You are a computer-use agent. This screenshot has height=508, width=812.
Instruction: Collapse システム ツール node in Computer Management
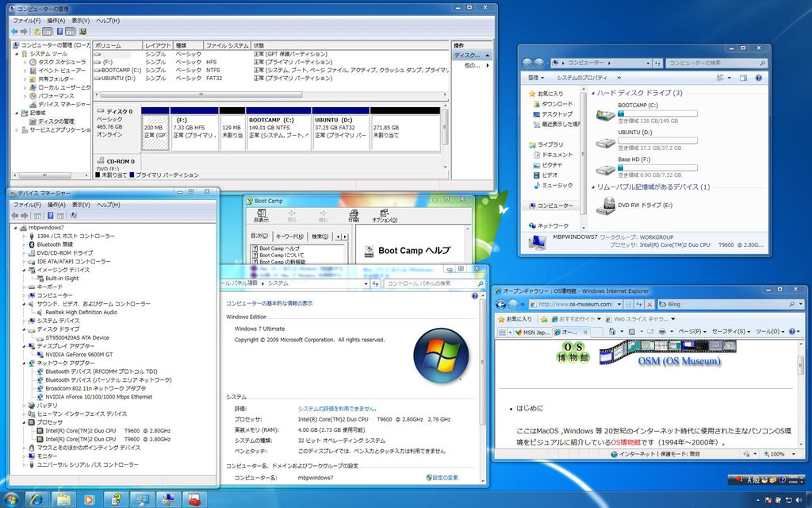pos(17,54)
